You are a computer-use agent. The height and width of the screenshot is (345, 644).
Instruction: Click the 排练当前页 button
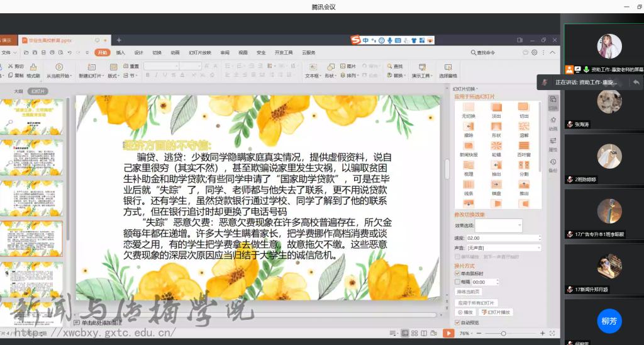tap(468, 291)
